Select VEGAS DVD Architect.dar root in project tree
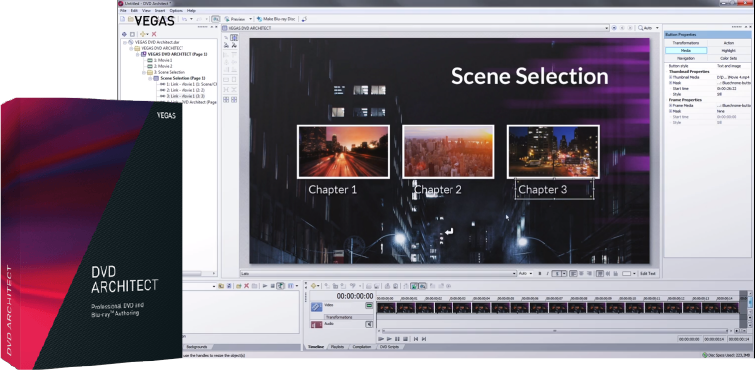 157,42
